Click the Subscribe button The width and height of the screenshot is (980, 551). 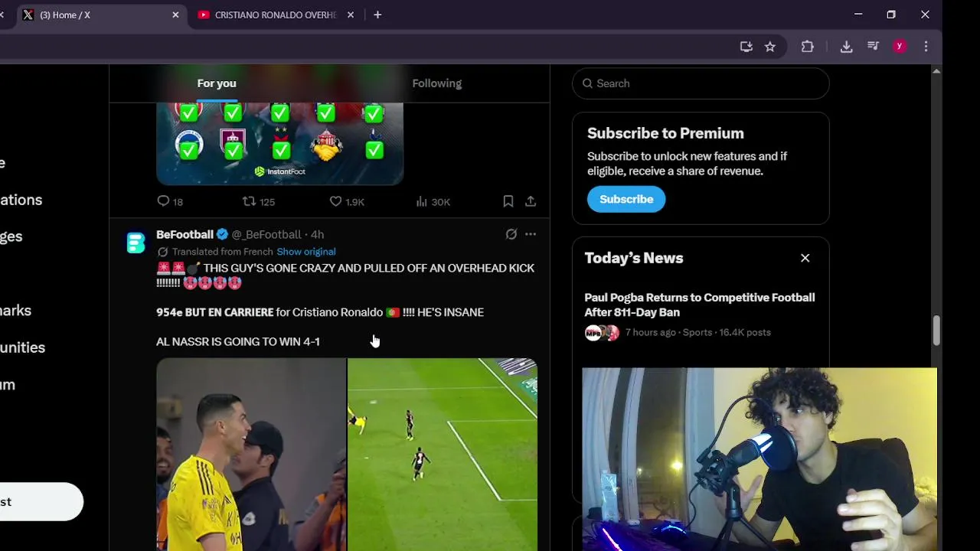[626, 199]
